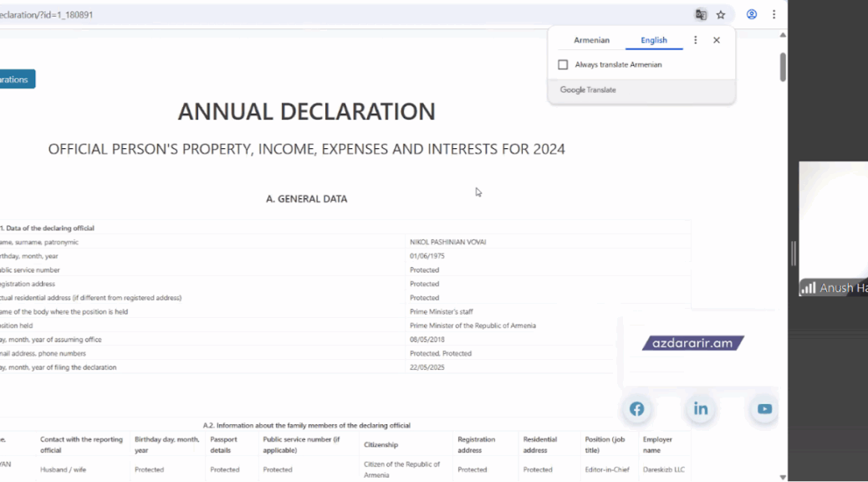Screen dimensions: 868x482
Task: Close the Google Translate popup
Action: pos(717,40)
